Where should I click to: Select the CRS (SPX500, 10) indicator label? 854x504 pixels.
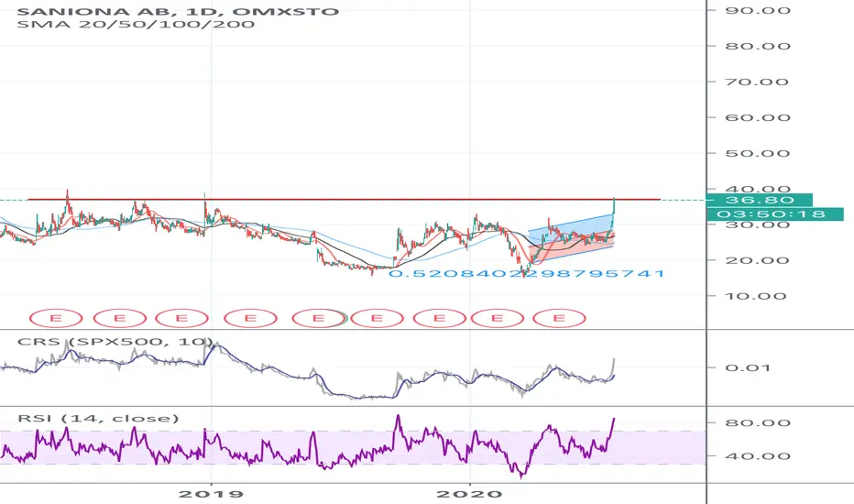tap(115, 342)
